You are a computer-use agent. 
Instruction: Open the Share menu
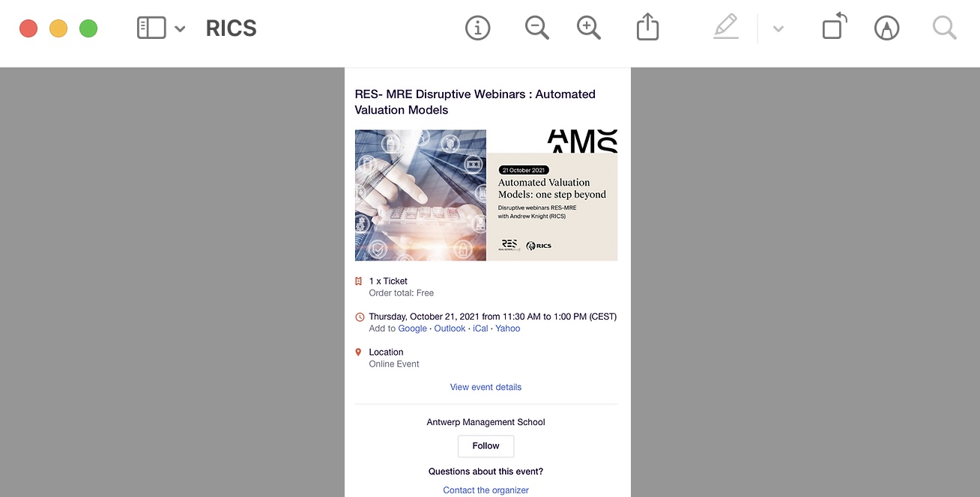tap(647, 28)
